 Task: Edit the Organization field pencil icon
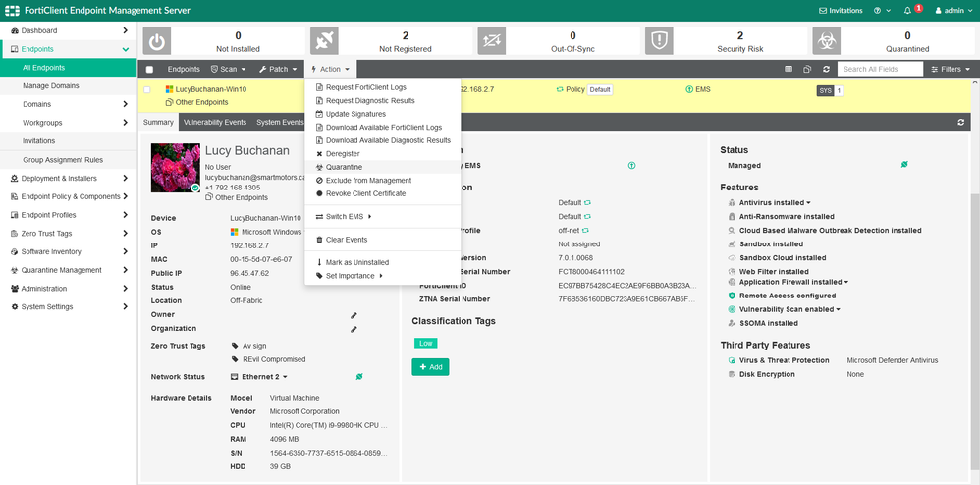coord(354,329)
